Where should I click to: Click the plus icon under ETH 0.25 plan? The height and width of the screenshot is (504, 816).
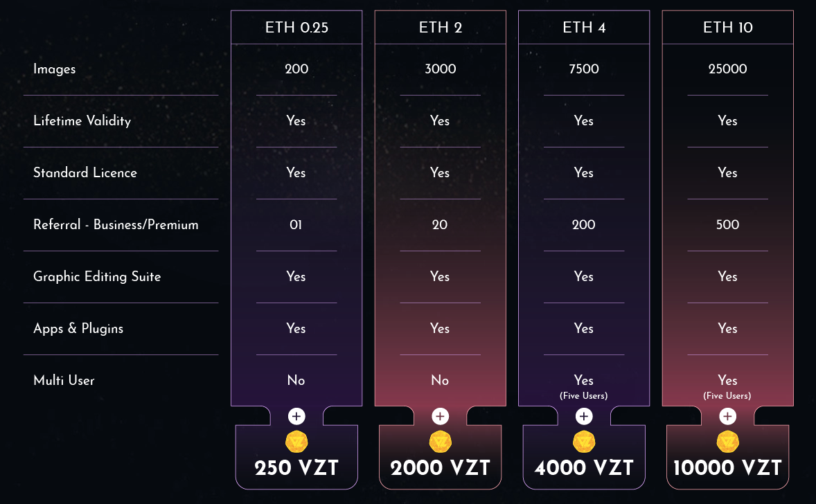tap(296, 416)
